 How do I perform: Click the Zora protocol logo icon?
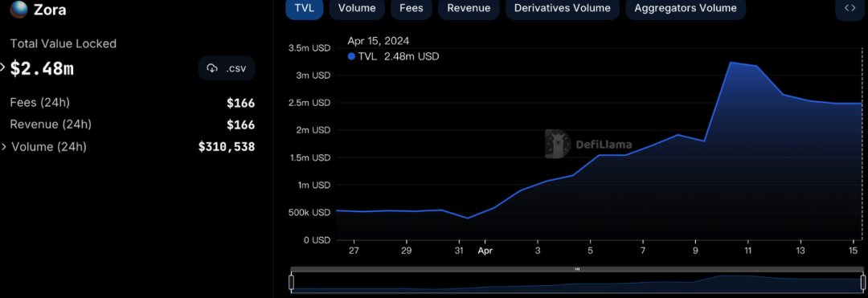pos(18,10)
